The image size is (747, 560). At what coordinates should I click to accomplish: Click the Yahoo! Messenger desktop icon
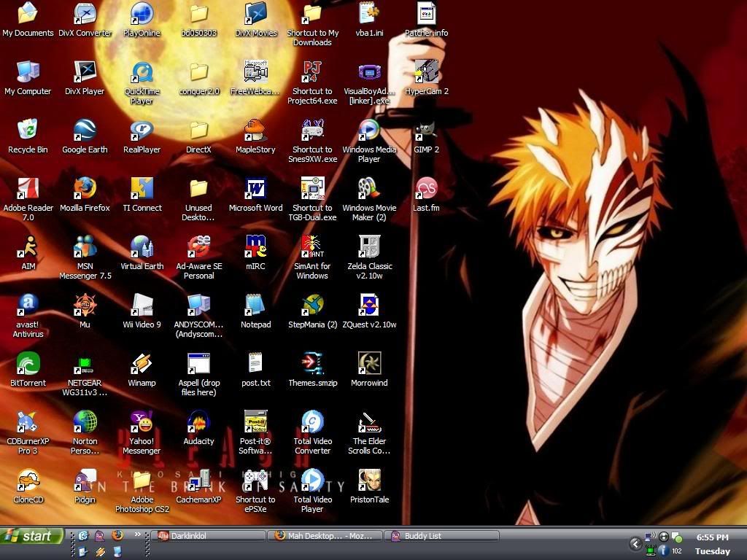142,433
